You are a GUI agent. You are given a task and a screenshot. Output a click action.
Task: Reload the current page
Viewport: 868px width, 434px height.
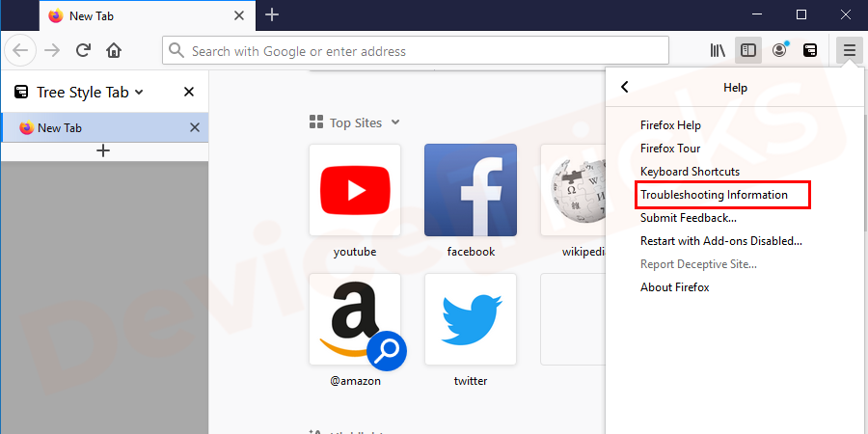click(x=83, y=51)
